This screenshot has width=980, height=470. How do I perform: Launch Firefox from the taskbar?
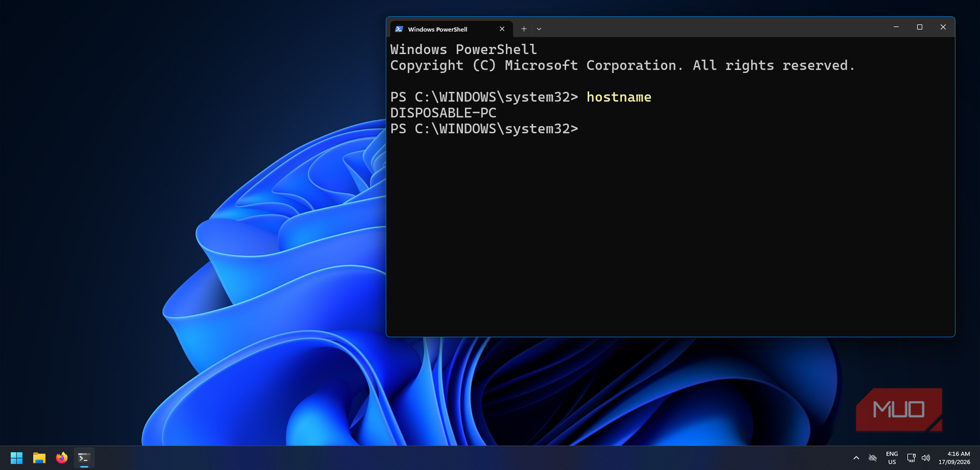62,458
